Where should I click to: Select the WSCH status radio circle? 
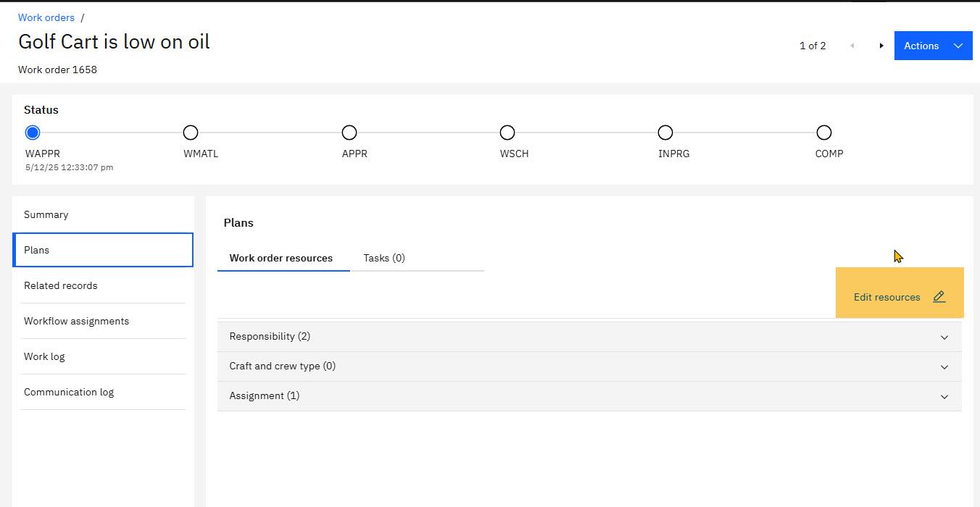point(507,133)
